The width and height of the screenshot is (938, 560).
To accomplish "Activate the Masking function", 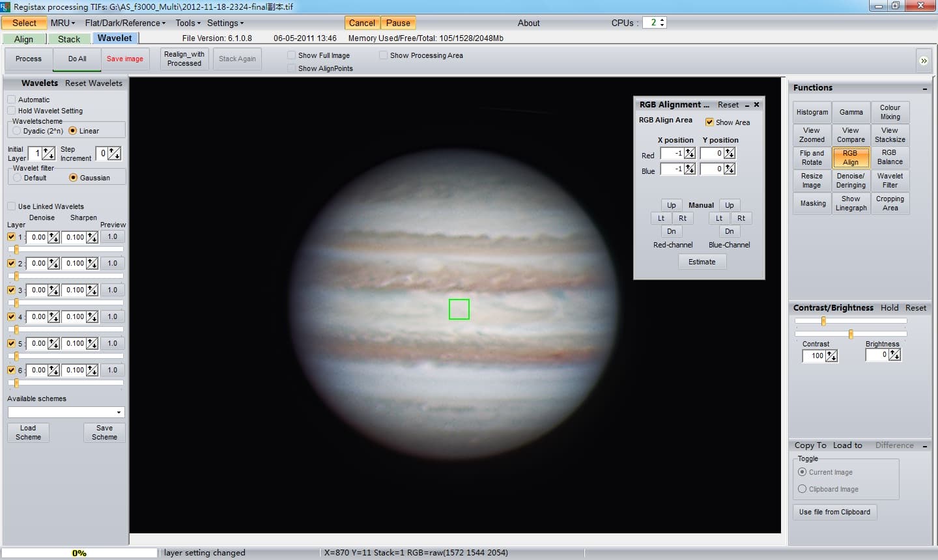I will pyautogui.click(x=812, y=203).
